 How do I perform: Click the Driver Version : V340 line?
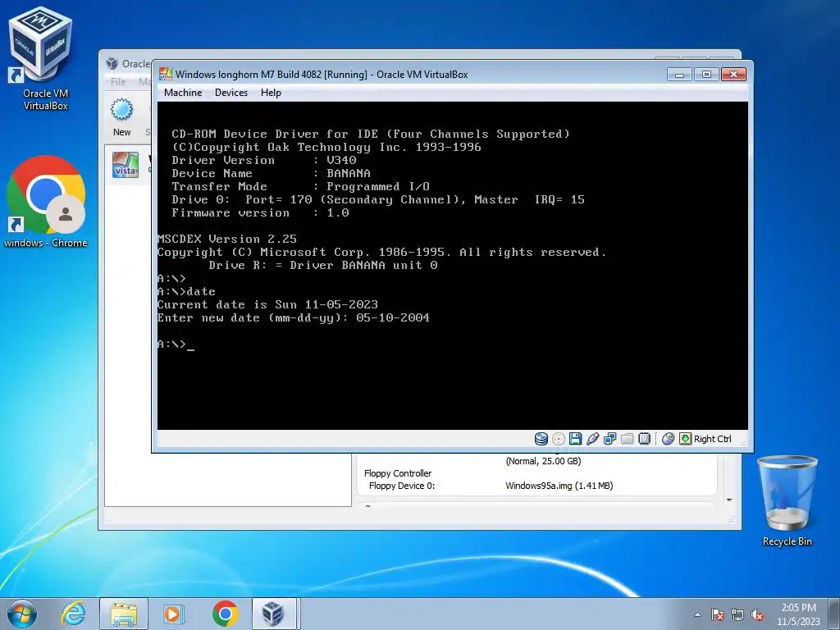click(264, 160)
